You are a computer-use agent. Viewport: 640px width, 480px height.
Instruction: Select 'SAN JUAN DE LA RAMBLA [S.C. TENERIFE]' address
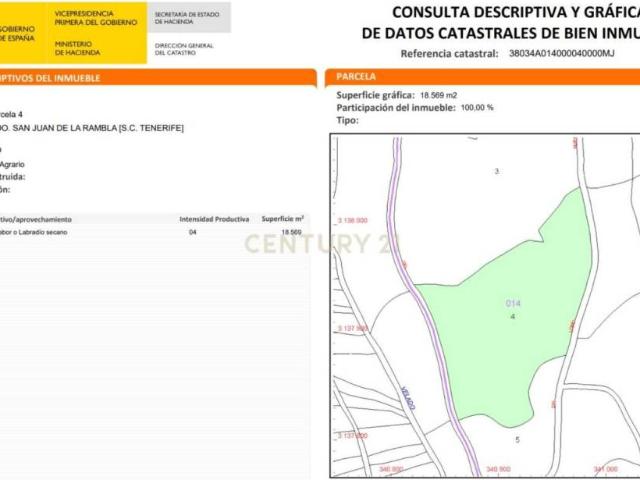pyautogui.click(x=98, y=128)
